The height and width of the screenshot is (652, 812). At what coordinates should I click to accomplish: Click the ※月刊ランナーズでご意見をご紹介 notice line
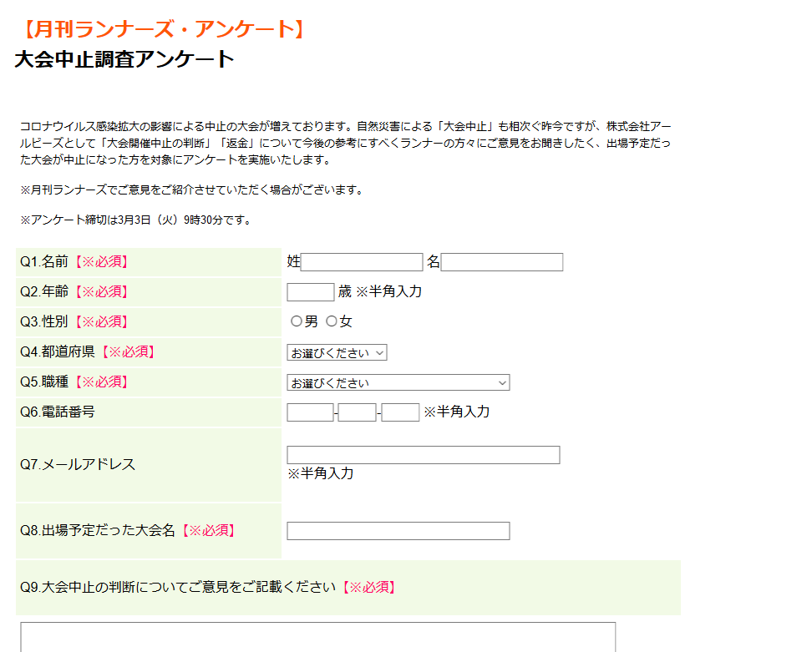pyautogui.click(x=193, y=190)
